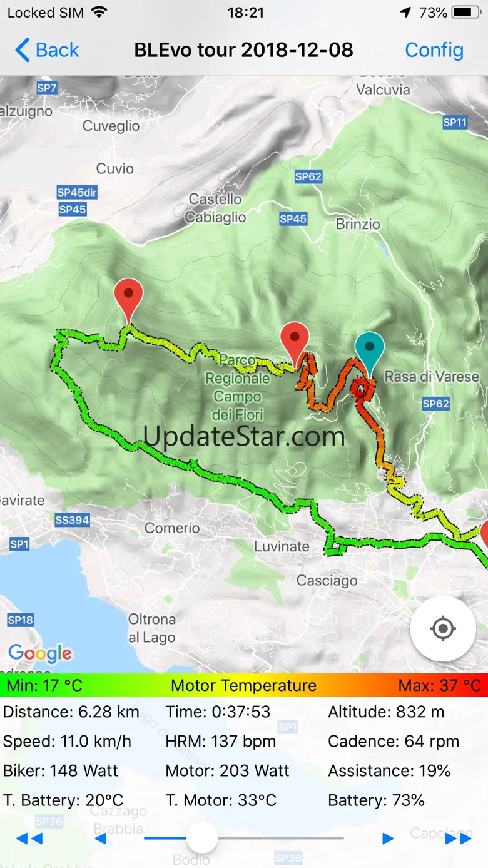
Task: Open the Config settings
Action: coord(434,50)
